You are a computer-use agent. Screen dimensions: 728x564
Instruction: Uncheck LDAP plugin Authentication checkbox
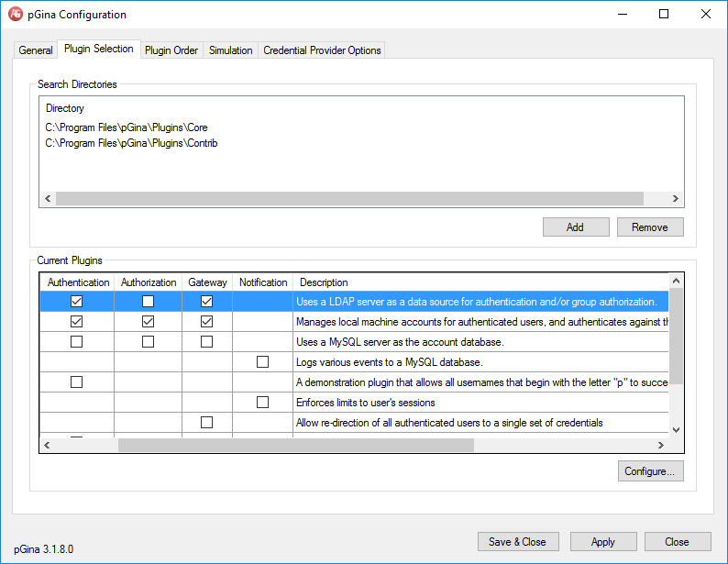(77, 302)
